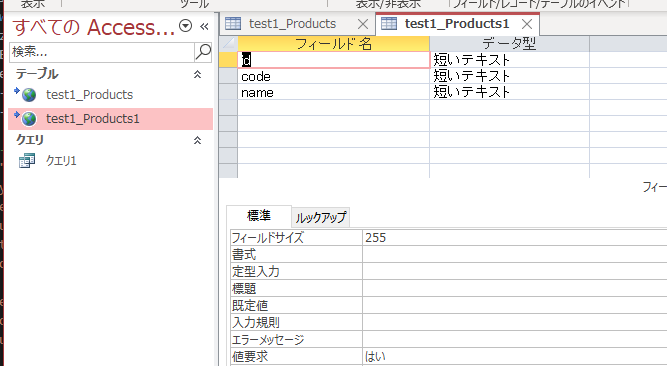Open the navigation pane dropdown arrow
The height and width of the screenshot is (366, 667).
(185, 26)
